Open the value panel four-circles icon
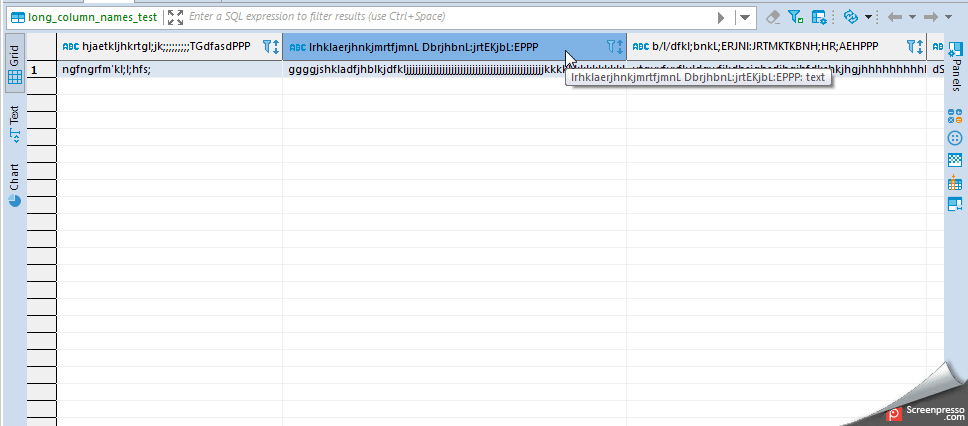This screenshot has height=426, width=968. [954, 115]
